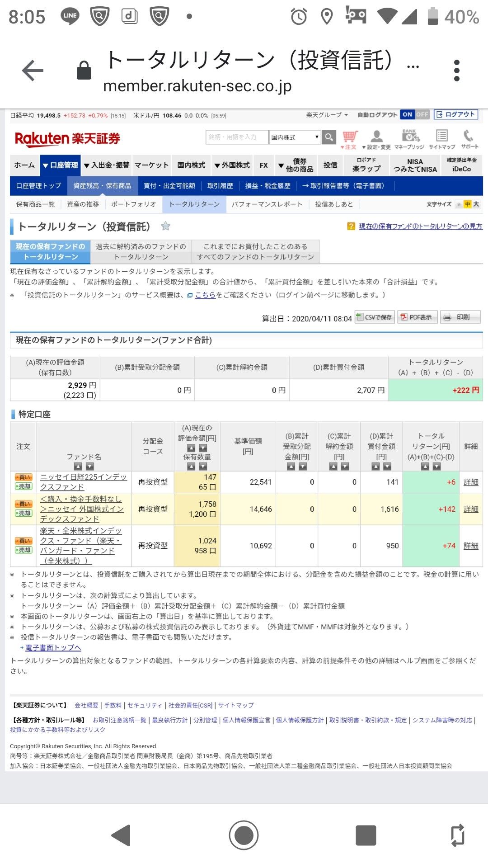Click the green +222円 total return cell

pos(436,390)
